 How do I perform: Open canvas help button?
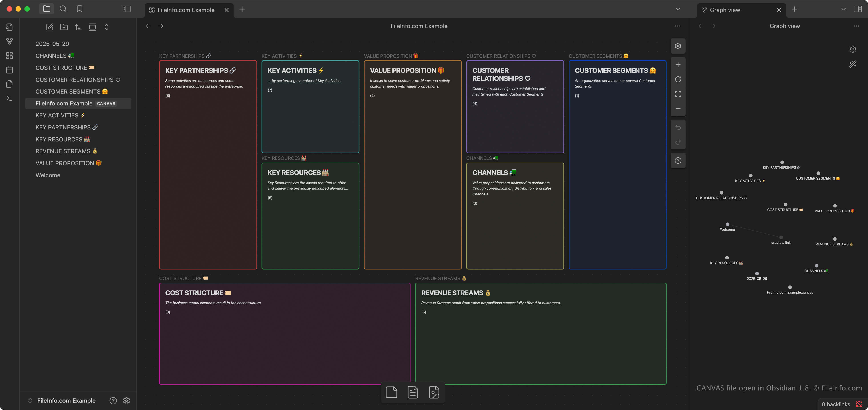coord(678,161)
